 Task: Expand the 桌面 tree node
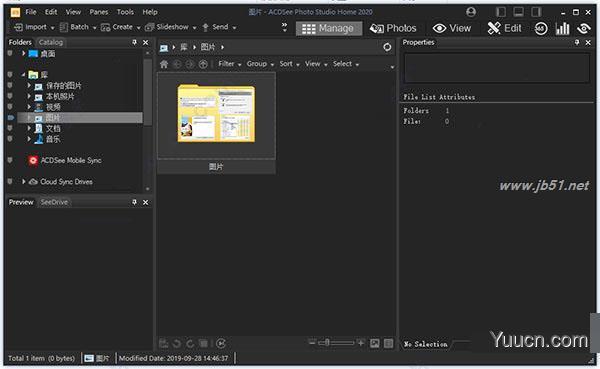(x=24, y=53)
